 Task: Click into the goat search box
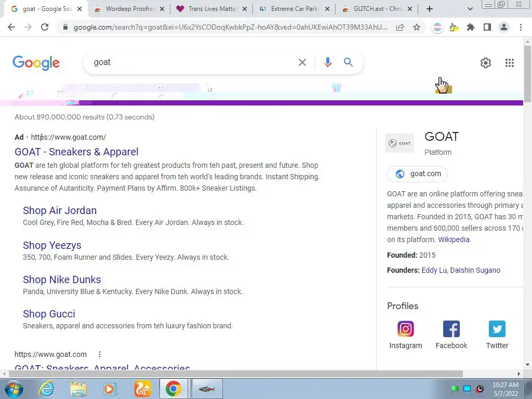click(193, 62)
